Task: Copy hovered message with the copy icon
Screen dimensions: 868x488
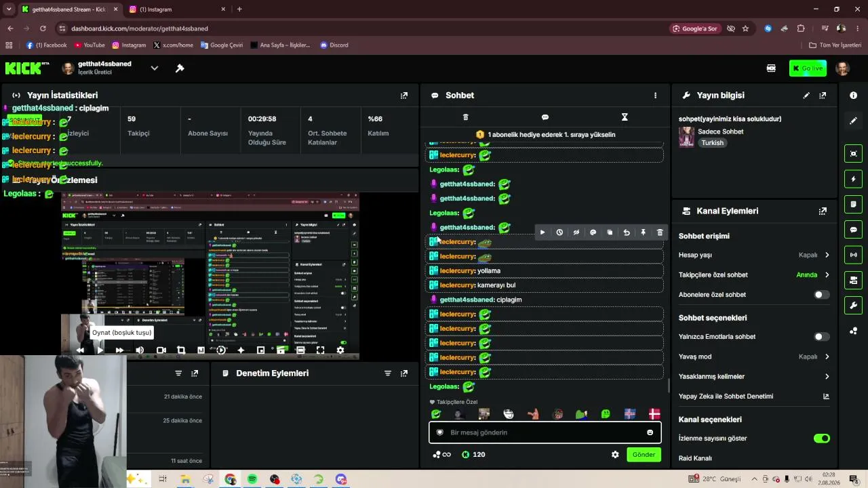Action: point(610,232)
